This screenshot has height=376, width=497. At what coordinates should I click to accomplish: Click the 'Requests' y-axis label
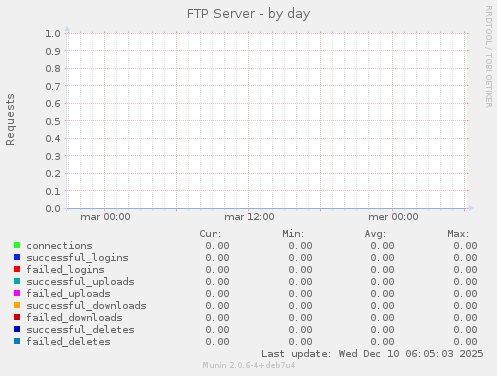pyautogui.click(x=10, y=119)
